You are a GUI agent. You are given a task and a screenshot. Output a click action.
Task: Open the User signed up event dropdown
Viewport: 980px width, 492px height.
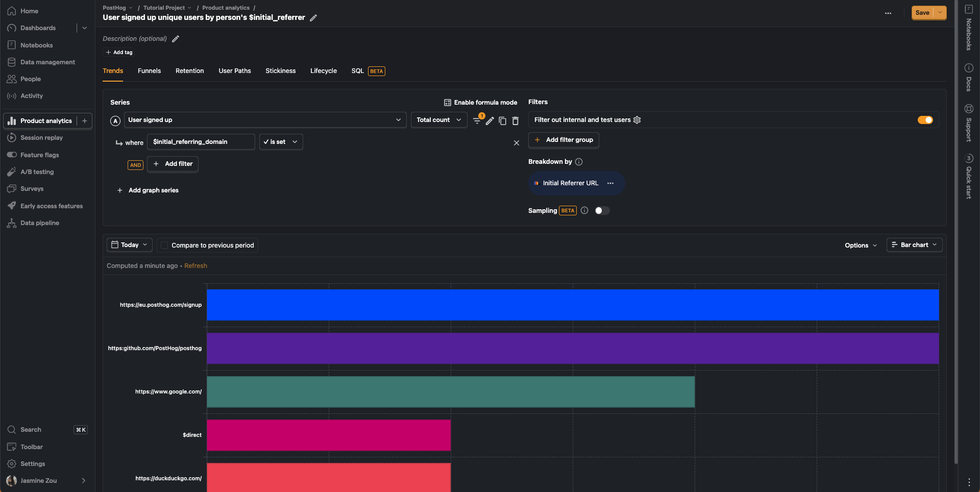click(265, 120)
